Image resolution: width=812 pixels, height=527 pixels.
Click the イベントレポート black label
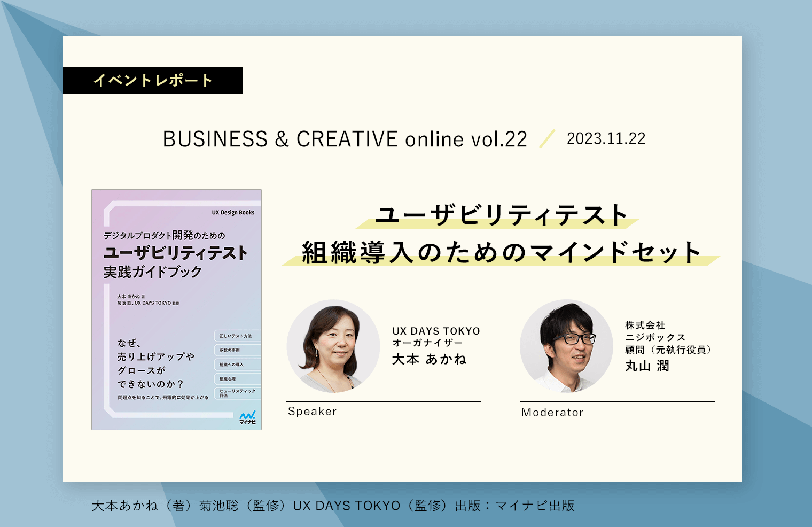point(153,81)
